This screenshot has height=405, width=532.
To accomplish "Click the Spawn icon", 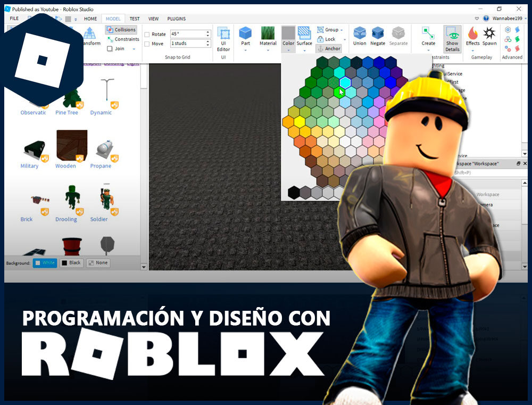I will tap(489, 34).
